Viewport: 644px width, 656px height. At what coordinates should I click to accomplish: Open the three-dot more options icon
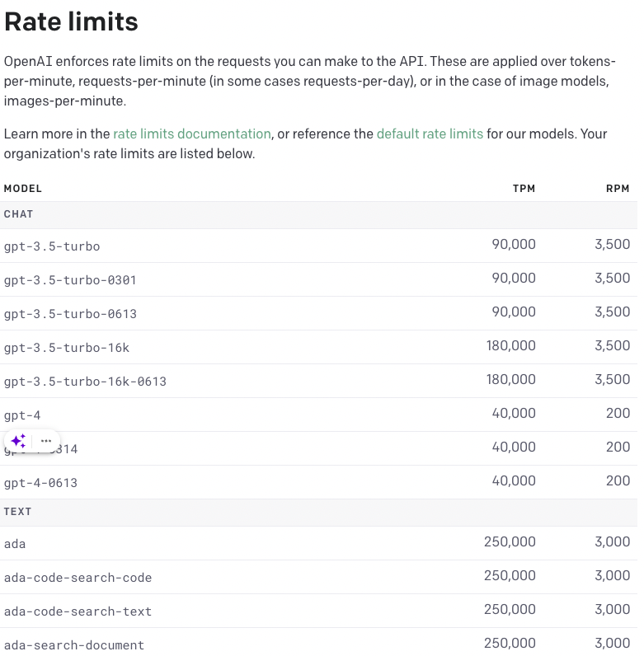click(46, 441)
